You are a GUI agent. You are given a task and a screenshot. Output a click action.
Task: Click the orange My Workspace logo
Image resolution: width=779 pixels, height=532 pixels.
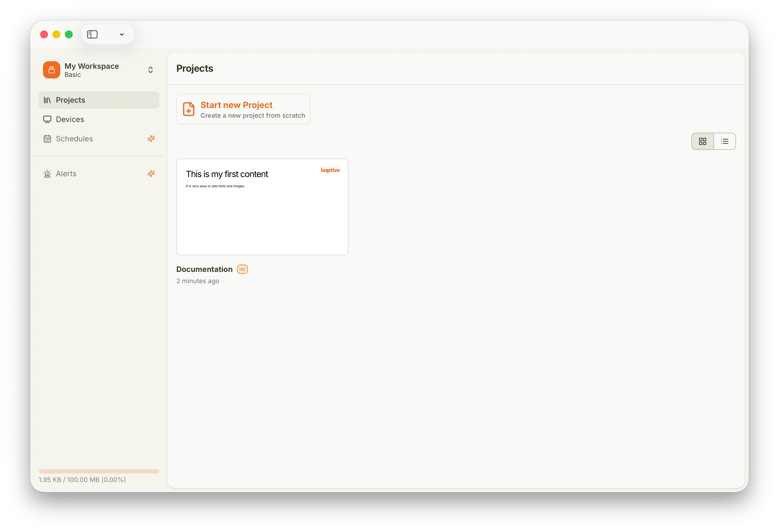pos(51,69)
